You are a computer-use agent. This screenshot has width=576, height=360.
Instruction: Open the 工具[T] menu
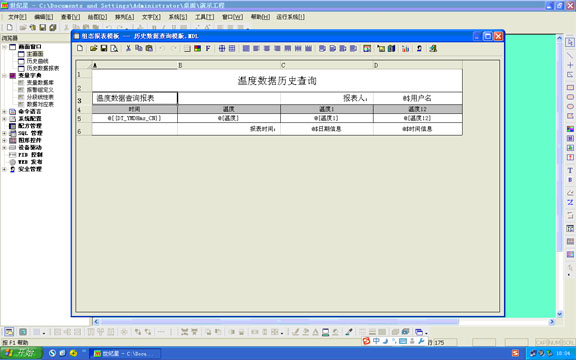click(x=205, y=17)
